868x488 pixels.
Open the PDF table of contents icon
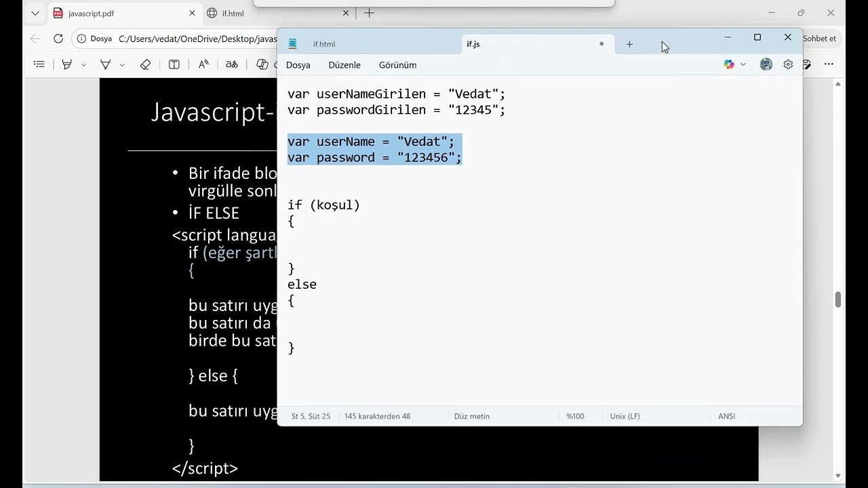39,64
